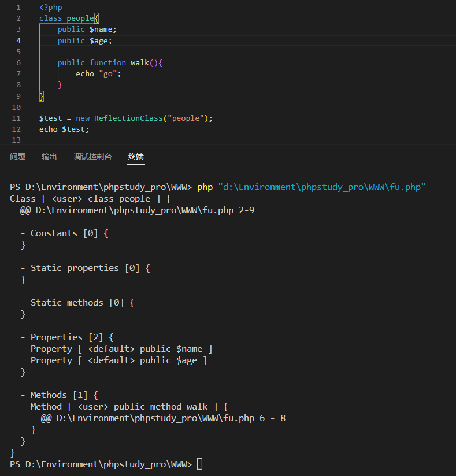456x476 pixels.
Task: Click the closing brace of class on line 9
Action: (x=42, y=96)
